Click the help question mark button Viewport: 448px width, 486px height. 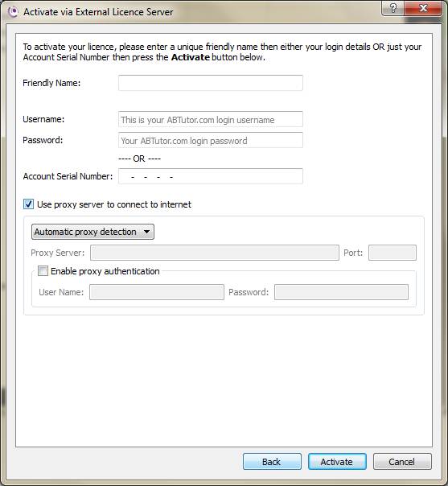click(x=393, y=8)
